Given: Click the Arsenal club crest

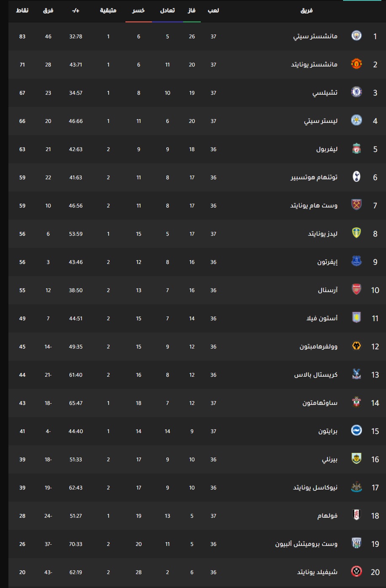Looking at the screenshot, I should (x=357, y=290).
